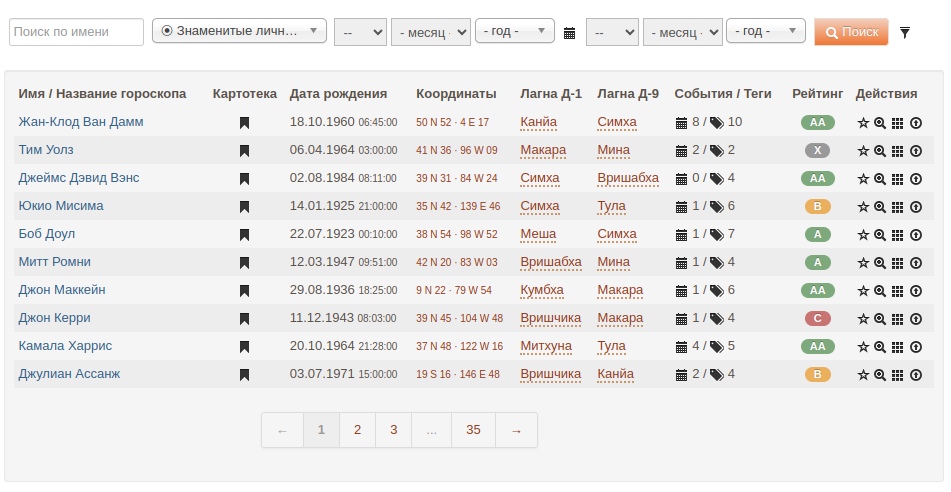Click magnifier icon in Джон Керри row
Screen dimensions: 951x492
(x=880, y=318)
